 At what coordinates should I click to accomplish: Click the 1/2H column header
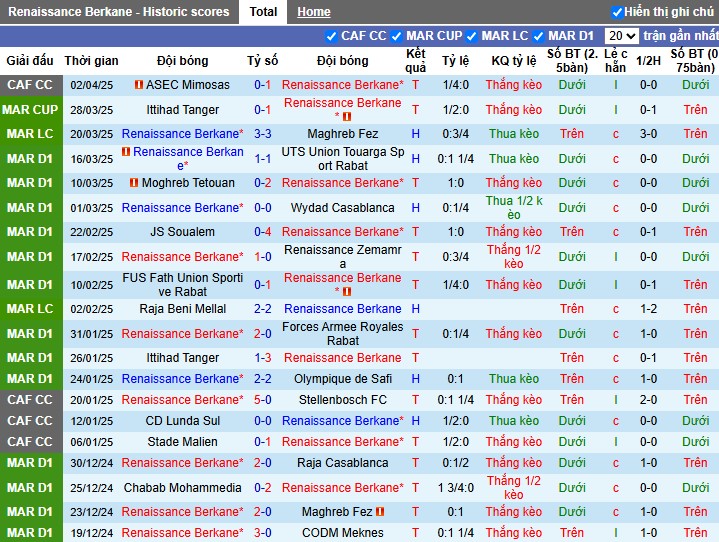(x=648, y=61)
